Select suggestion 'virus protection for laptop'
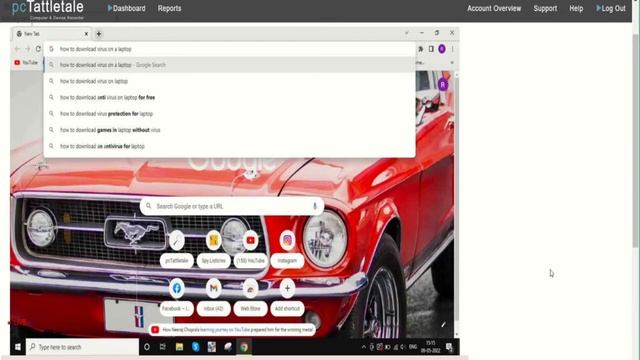 229,114
